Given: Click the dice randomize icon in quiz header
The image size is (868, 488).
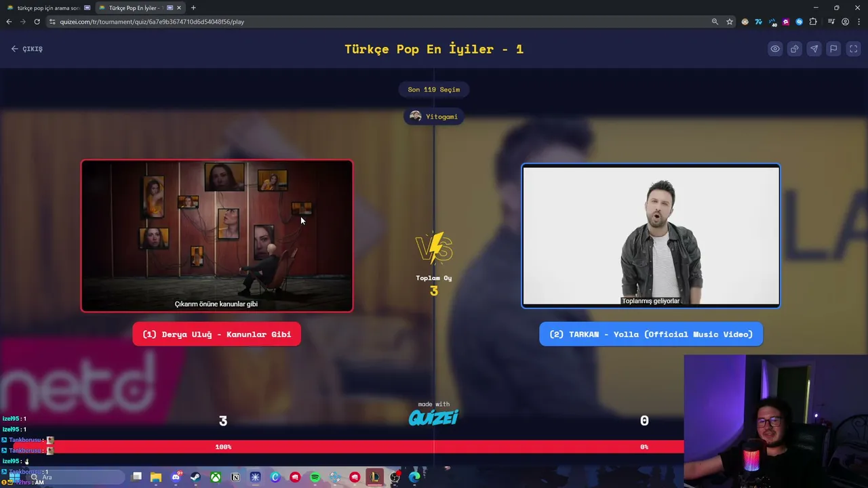Looking at the screenshot, I should click(x=795, y=49).
